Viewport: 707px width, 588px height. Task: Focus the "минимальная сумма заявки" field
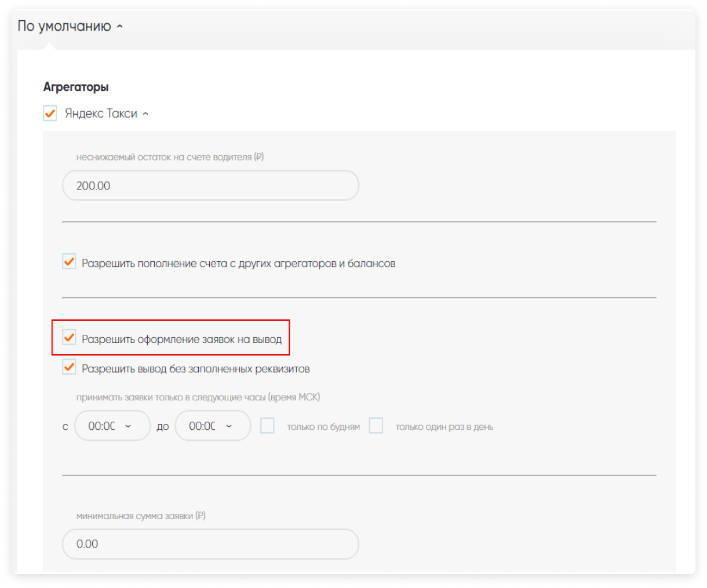210,544
